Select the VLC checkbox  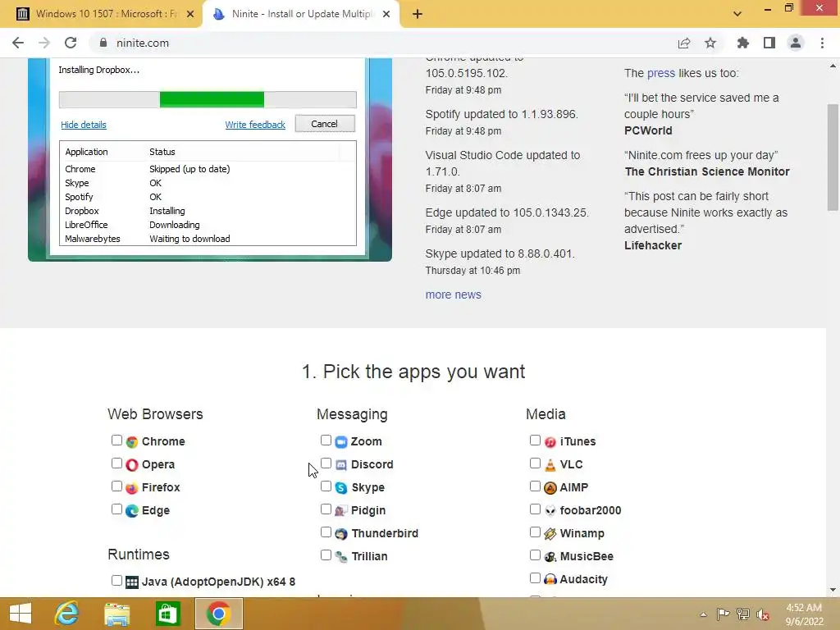click(535, 463)
